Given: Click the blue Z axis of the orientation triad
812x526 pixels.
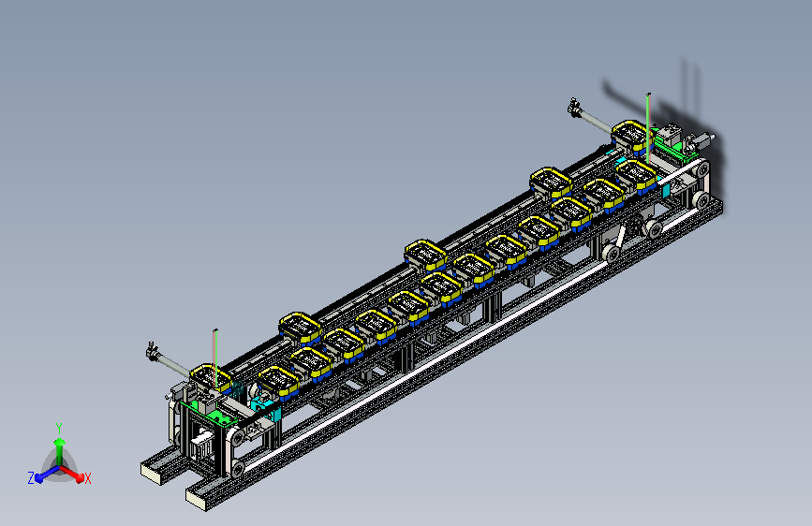Looking at the screenshot, I should point(47,474).
